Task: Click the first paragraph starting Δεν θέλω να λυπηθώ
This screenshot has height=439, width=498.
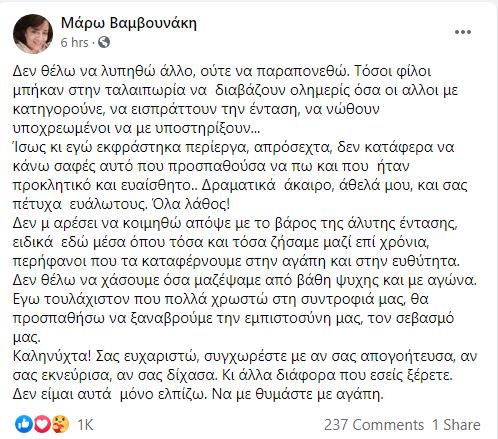Action: [235, 100]
